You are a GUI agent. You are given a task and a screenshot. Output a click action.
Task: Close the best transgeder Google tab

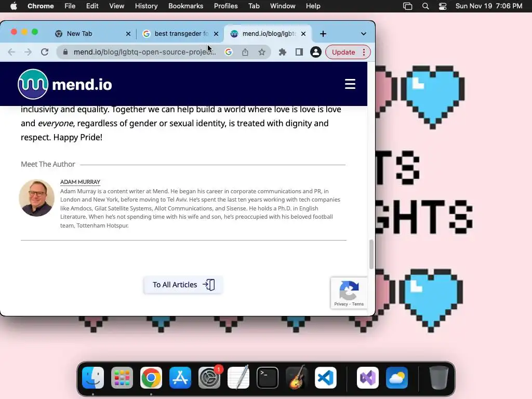coord(216,34)
